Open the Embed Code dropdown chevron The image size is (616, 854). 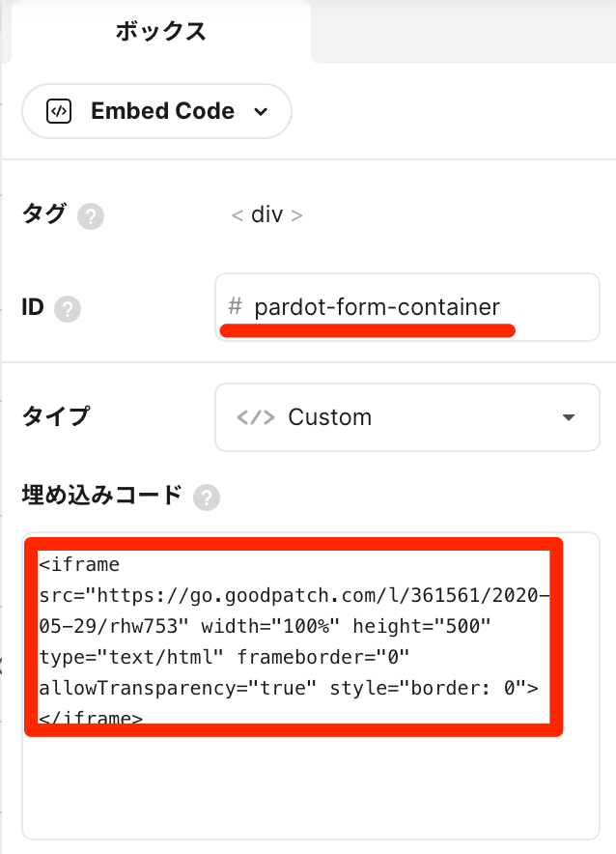coord(262,112)
